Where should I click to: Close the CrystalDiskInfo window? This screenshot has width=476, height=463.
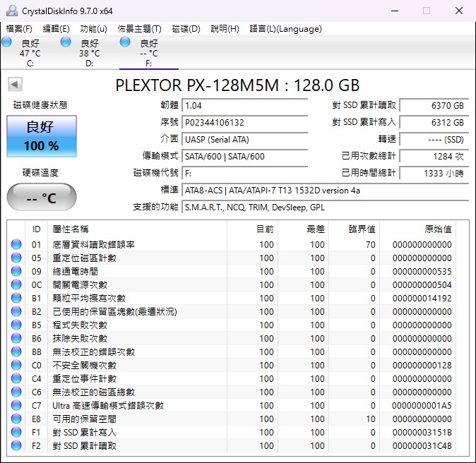[458, 11]
